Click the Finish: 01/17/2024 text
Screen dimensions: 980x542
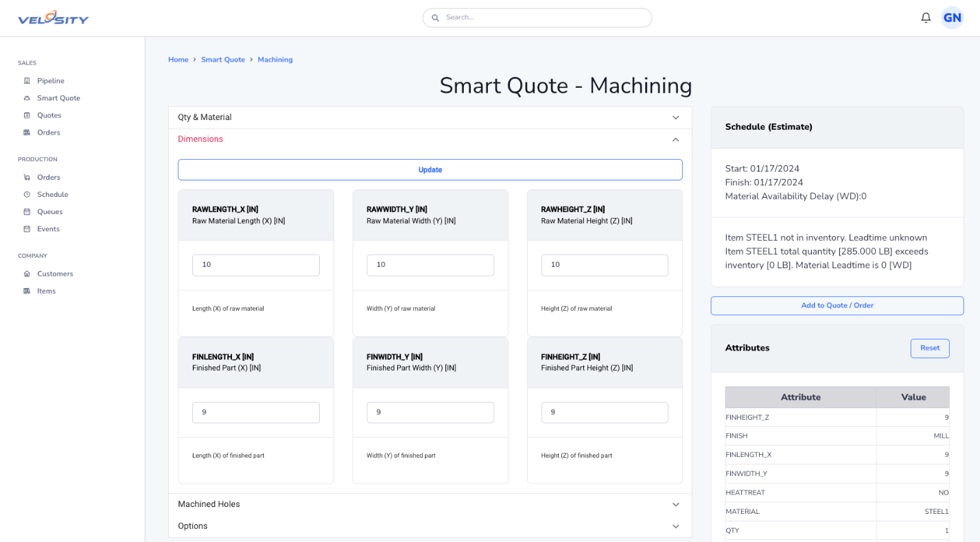764,182
